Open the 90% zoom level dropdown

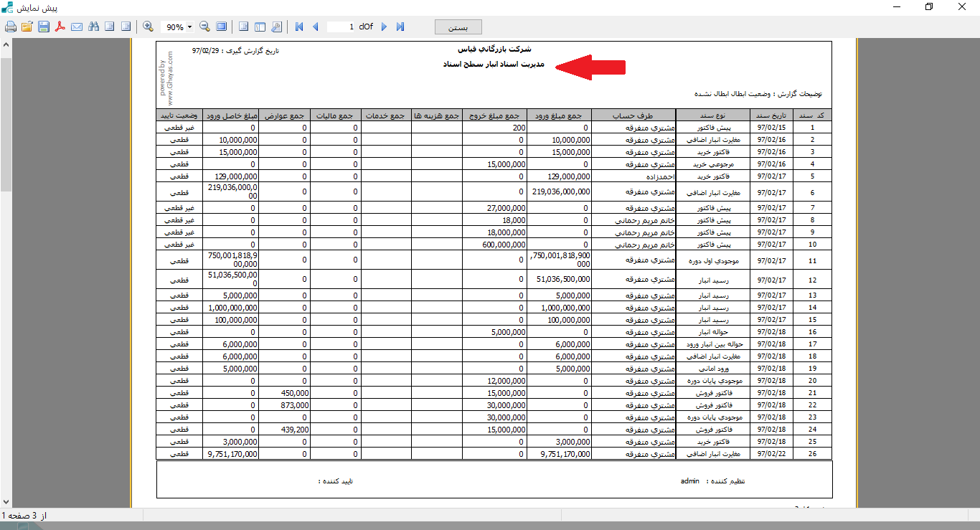tap(189, 27)
